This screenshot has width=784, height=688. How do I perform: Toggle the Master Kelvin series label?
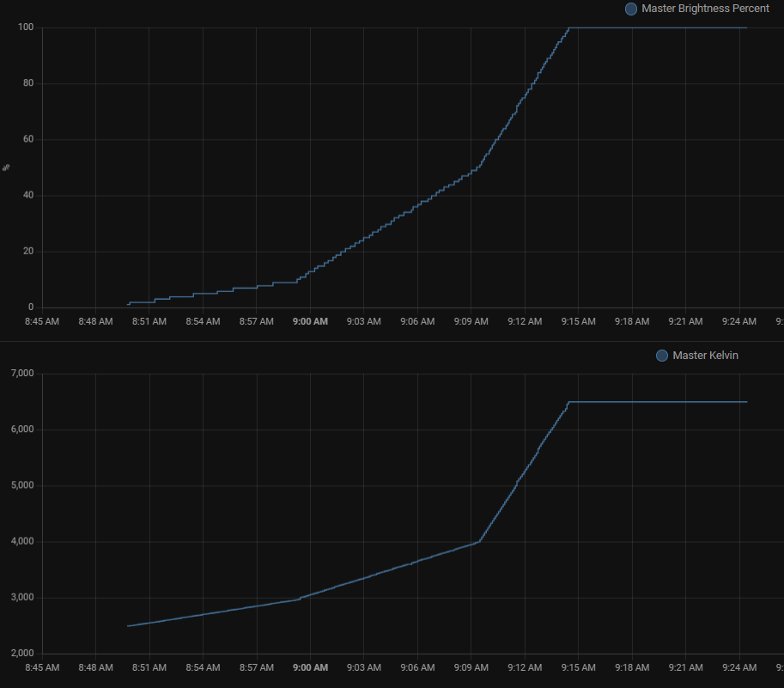tap(705, 356)
